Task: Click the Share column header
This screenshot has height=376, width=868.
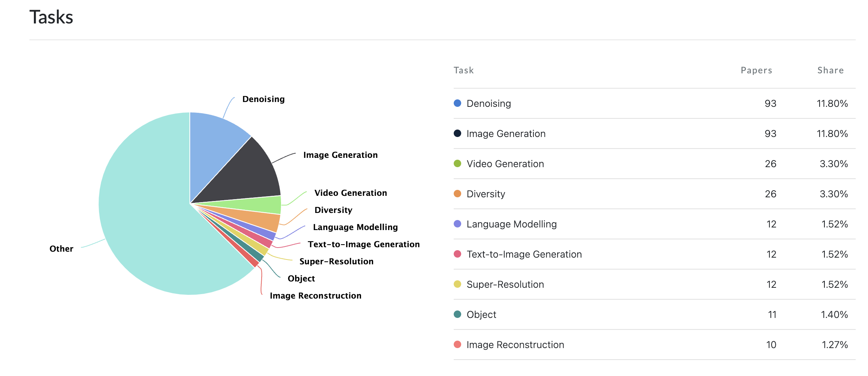Action: (830, 70)
